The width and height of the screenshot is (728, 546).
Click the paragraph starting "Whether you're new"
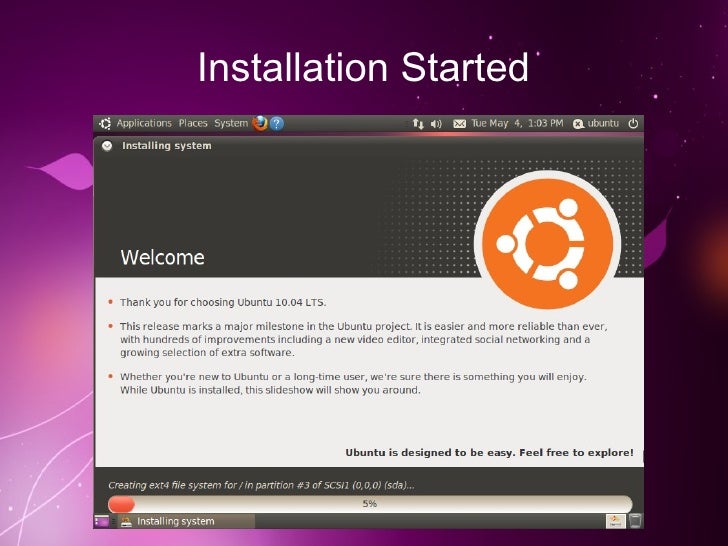point(353,384)
